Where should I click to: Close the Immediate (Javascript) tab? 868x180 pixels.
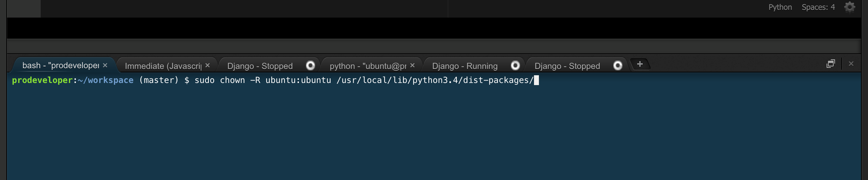pyautogui.click(x=207, y=65)
